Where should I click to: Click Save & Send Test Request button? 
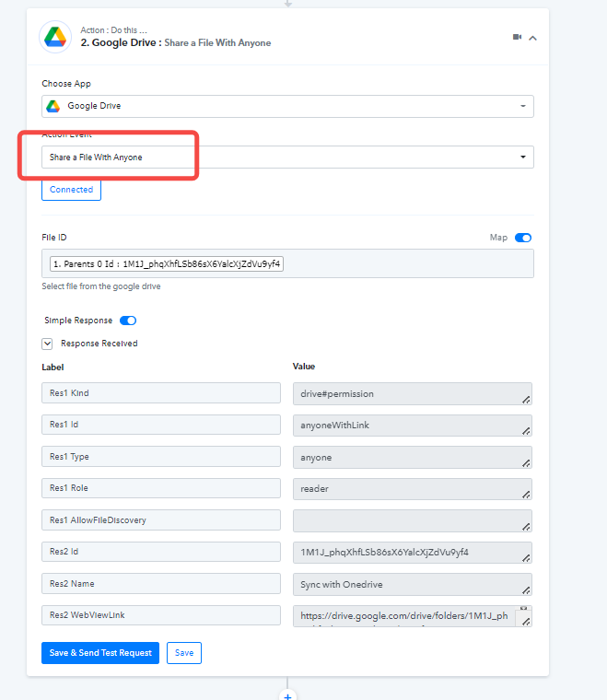pos(100,653)
